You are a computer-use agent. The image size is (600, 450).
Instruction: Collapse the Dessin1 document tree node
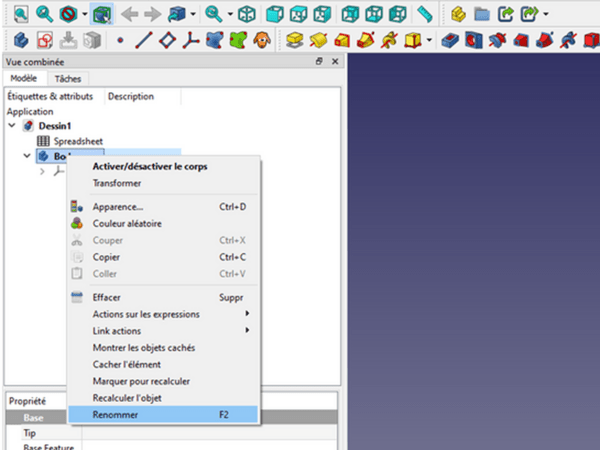pos(12,126)
